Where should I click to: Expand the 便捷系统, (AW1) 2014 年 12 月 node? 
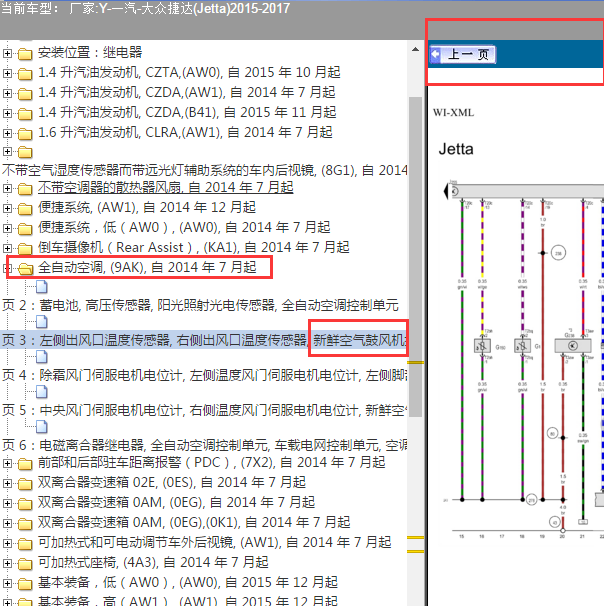click(7, 208)
